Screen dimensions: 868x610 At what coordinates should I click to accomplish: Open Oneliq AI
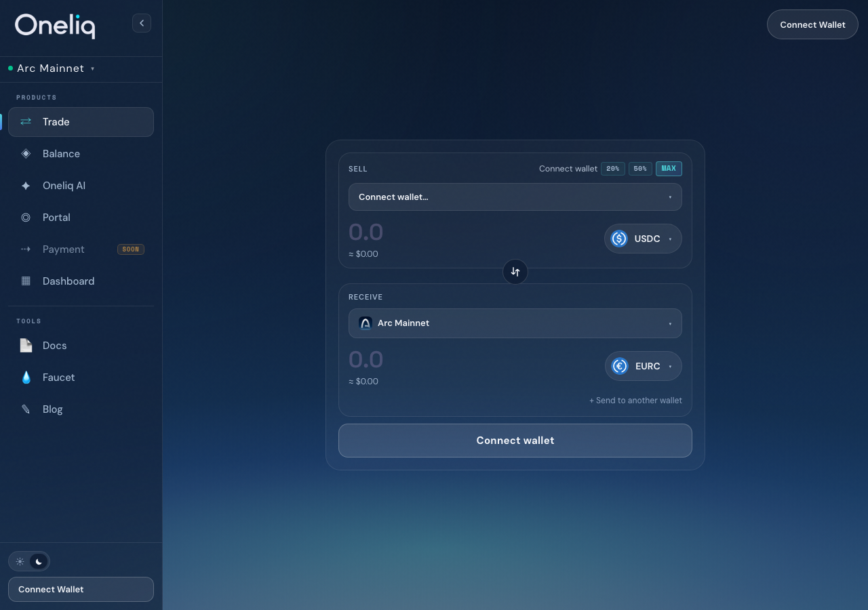pyautogui.click(x=81, y=186)
